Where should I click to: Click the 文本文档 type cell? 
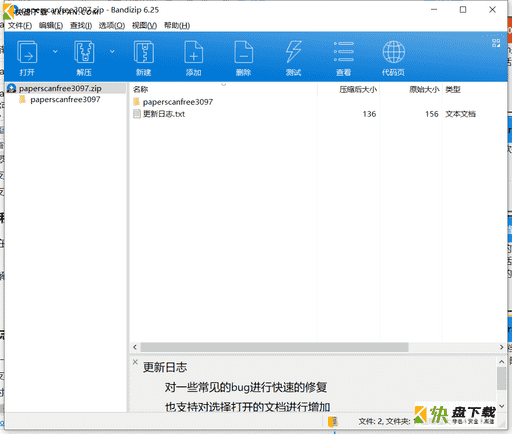pos(460,114)
